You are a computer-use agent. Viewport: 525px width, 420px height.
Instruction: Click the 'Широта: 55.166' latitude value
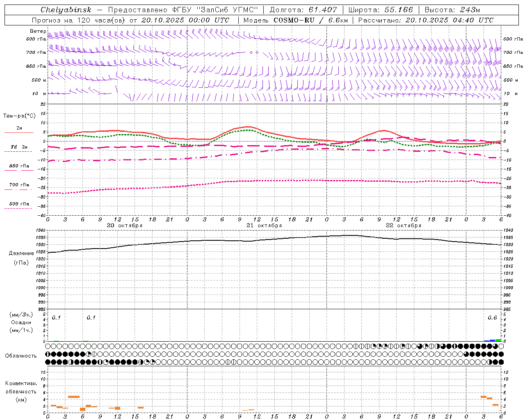(x=381, y=10)
